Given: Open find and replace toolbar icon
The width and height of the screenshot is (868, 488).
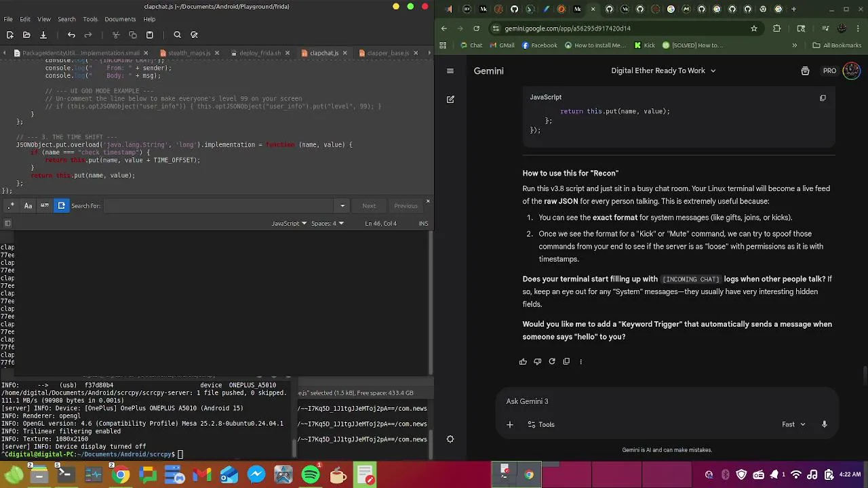Looking at the screenshot, I should coord(194,35).
